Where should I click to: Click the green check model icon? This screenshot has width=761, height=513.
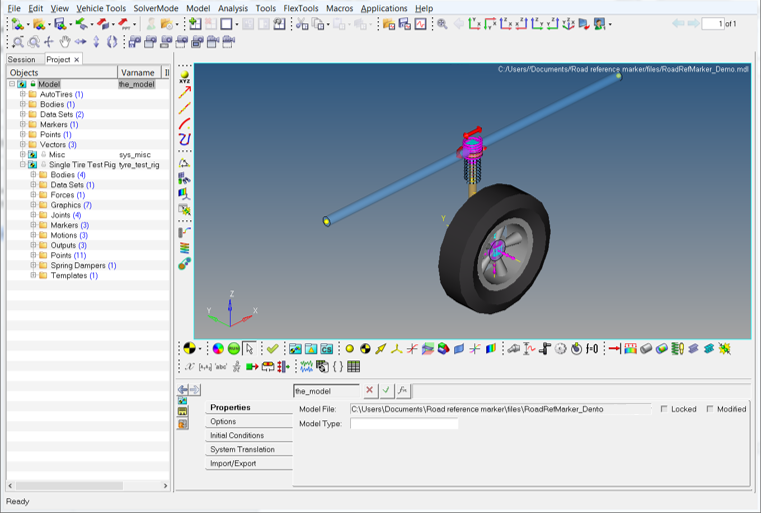pos(272,349)
